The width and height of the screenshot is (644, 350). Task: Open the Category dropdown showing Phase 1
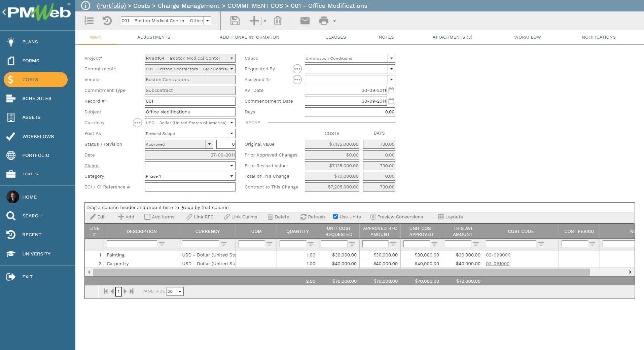231,176
